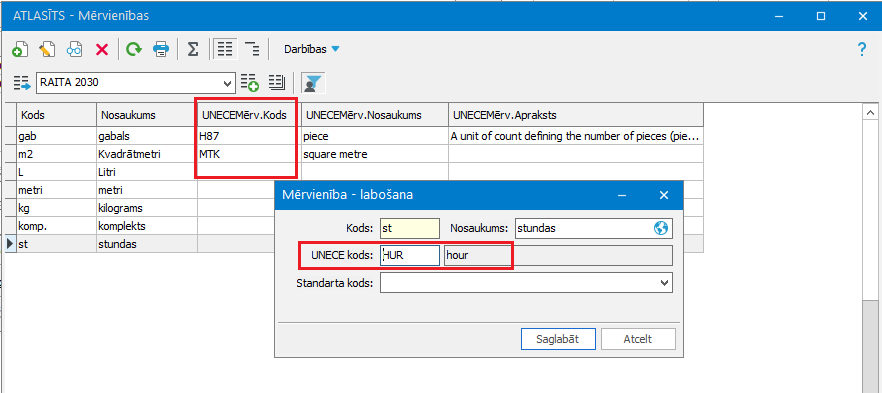
Task: Open the view record glasses icon
Action: pyautogui.click(x=74, y=49)
